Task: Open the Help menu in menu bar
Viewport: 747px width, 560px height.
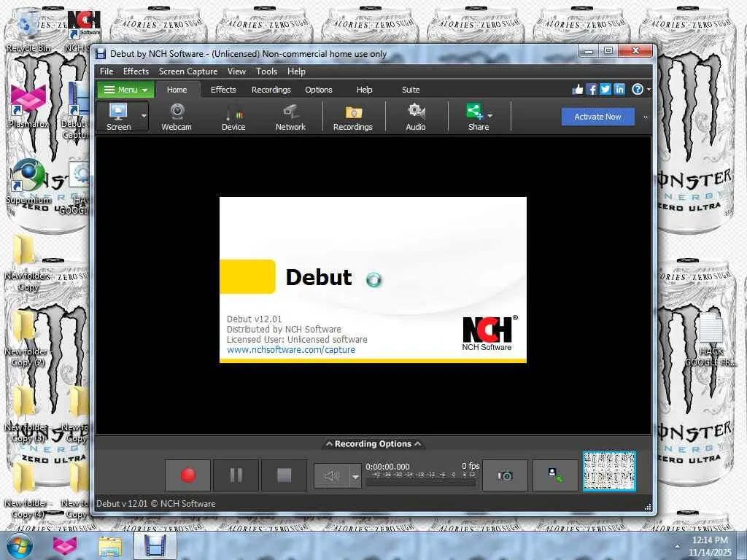Action: 296,71
